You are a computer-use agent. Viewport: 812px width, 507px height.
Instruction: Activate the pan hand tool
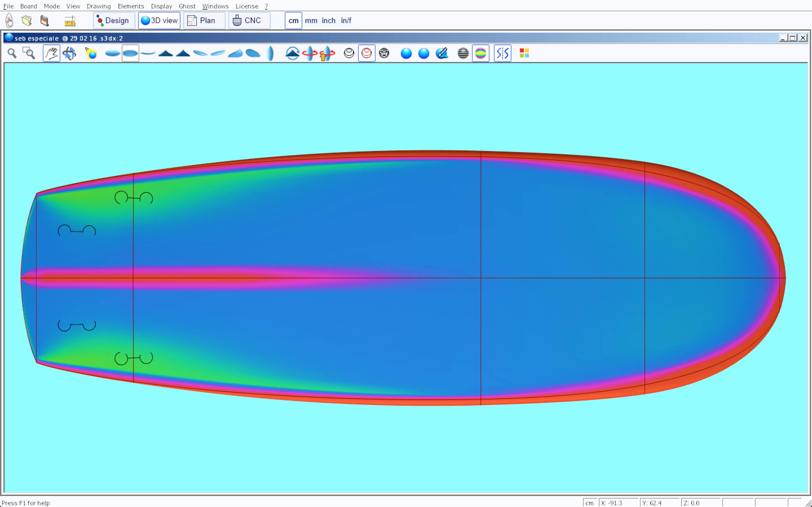coord(51,53)
